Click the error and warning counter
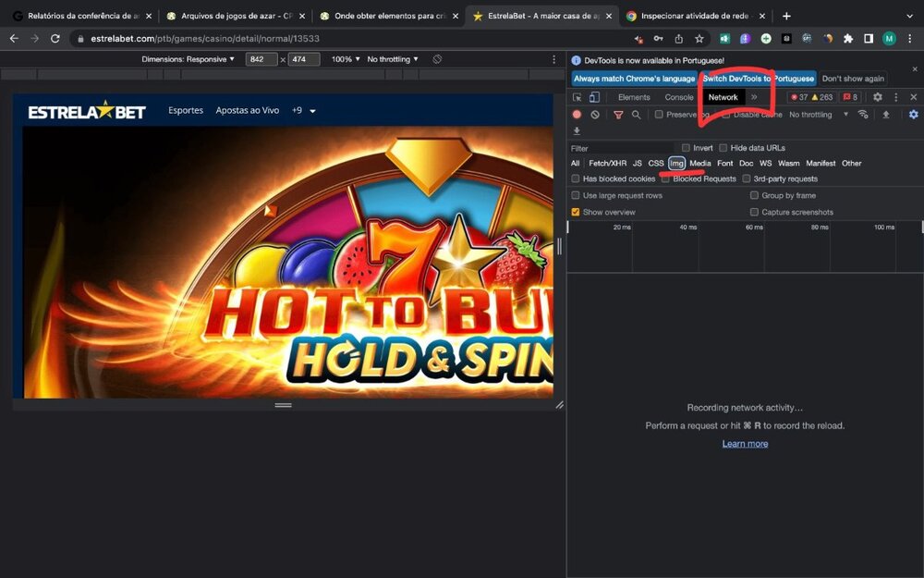Image resolution: width=924 pixels, height=578 pixels. 812,97
